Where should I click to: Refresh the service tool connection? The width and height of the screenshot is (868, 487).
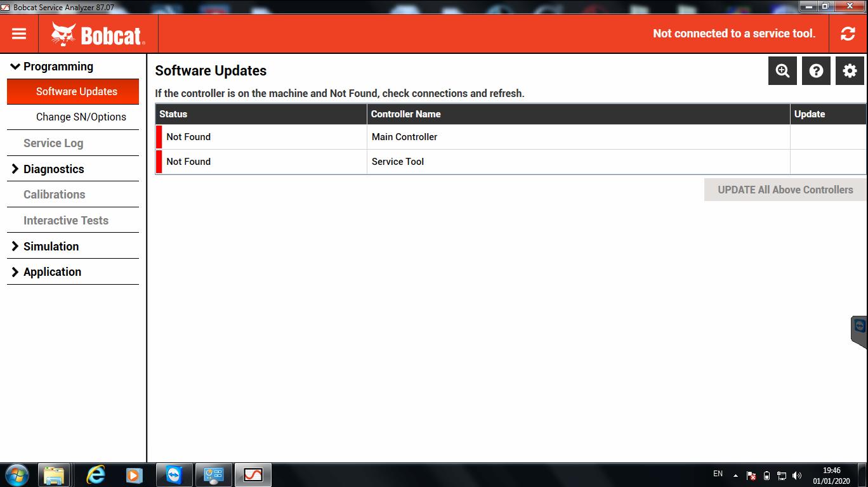point(848,34)
